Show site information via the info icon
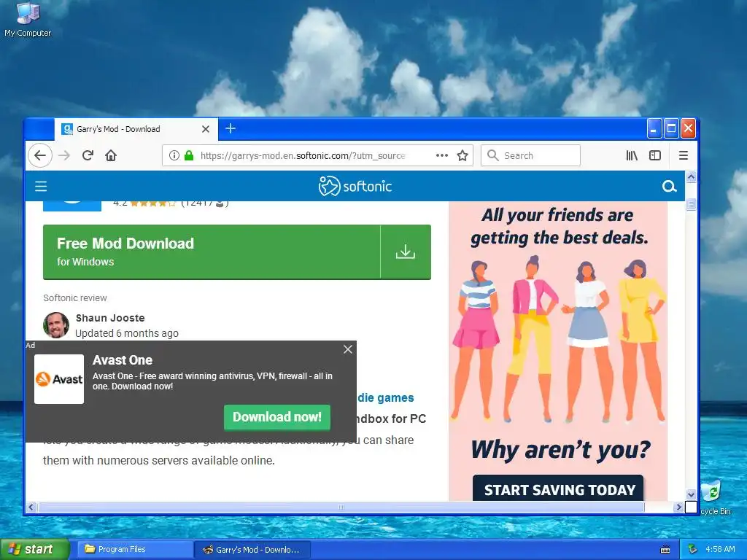This screenshot has width=747, height=560. 174,156
